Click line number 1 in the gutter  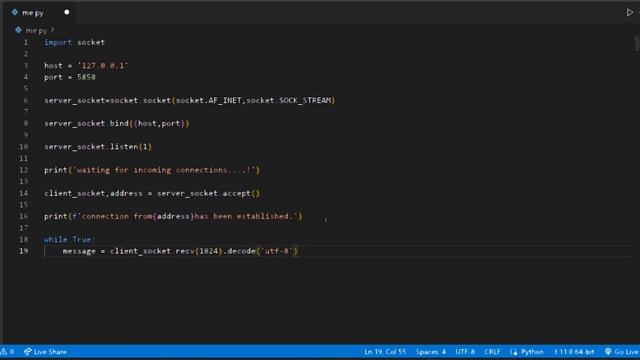point(26,42)
